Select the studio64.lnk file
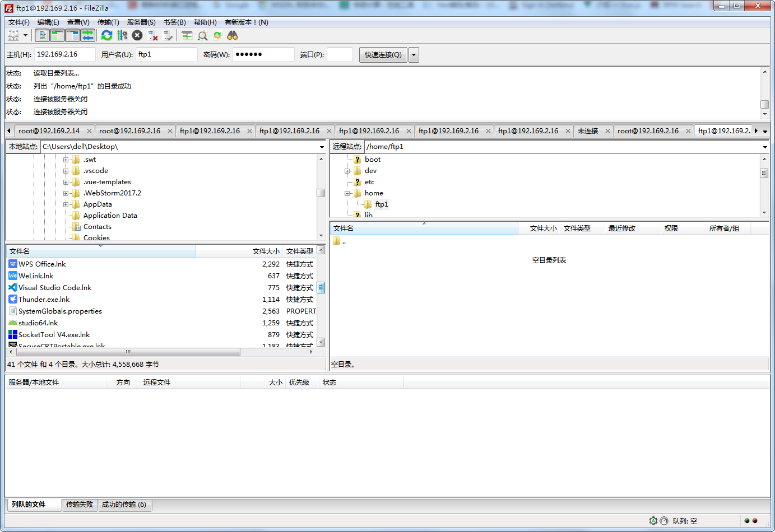The image size is (775, 532). coord(38,323)
